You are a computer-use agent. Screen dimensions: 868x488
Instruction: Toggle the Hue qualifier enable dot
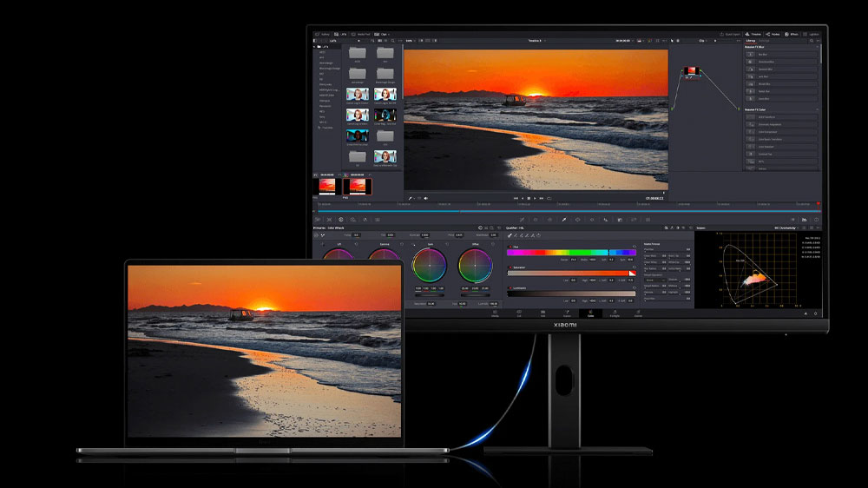pyautogui.click(x=510, y=247)
